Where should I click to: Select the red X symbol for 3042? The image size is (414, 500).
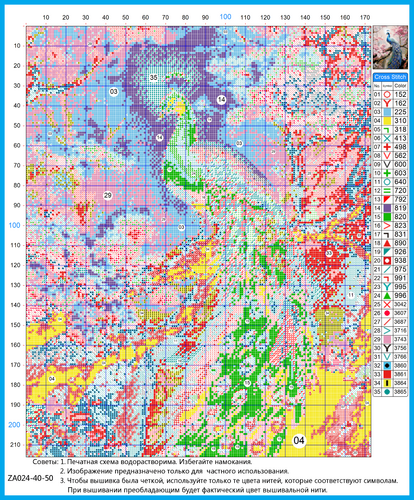pos(387,304)
